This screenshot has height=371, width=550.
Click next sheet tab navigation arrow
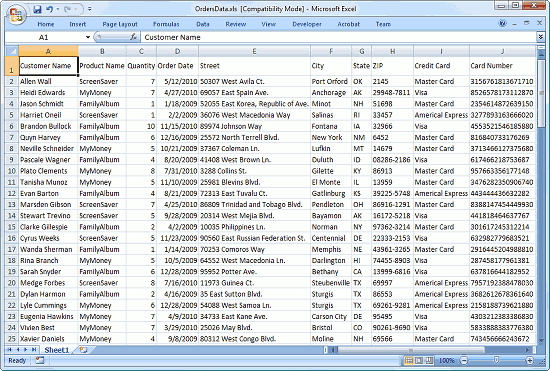click(26, 350)
